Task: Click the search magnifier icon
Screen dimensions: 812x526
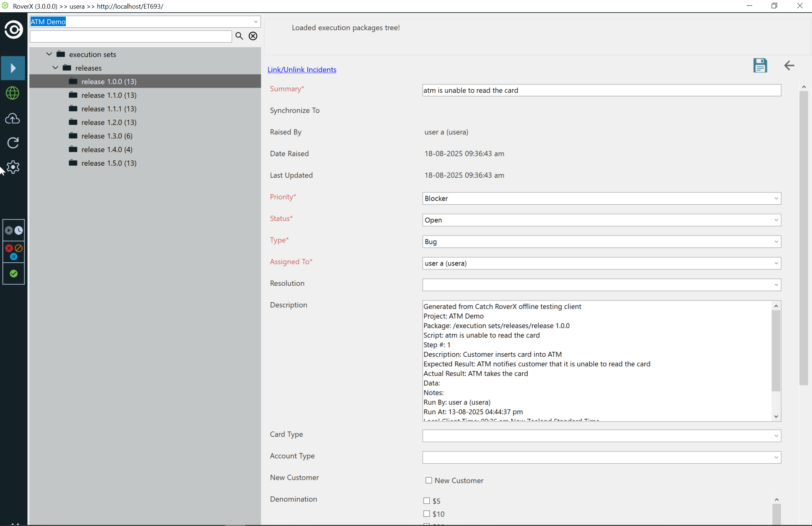Action: (239, 36)
